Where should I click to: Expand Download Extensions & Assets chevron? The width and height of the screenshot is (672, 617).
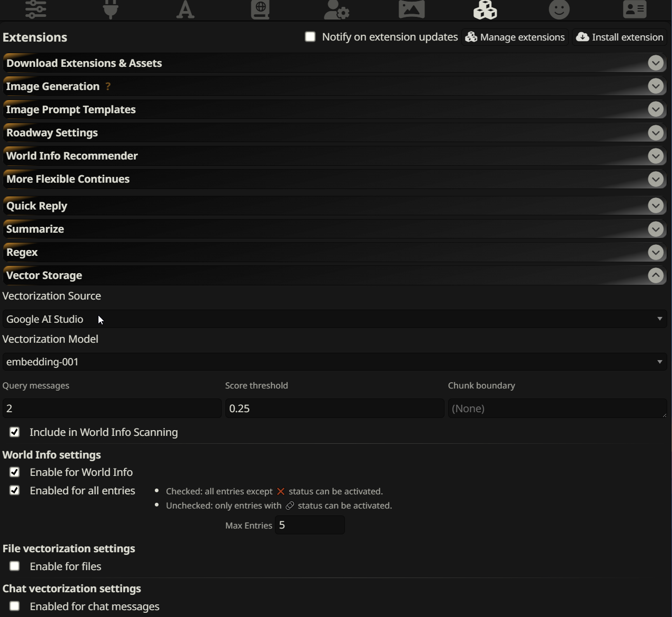pyautogui.click(x=656, y=63)
